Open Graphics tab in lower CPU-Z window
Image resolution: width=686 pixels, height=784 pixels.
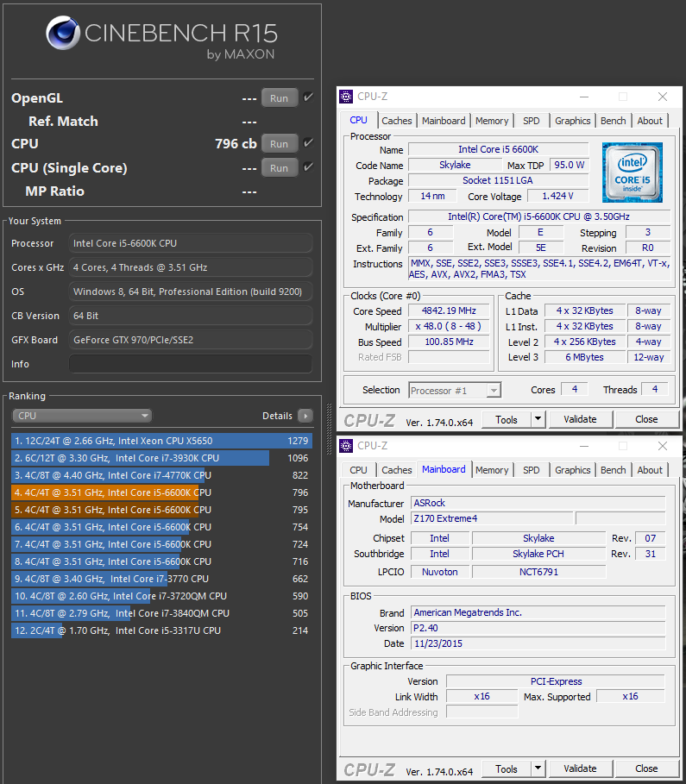click(x=572, y=470)
